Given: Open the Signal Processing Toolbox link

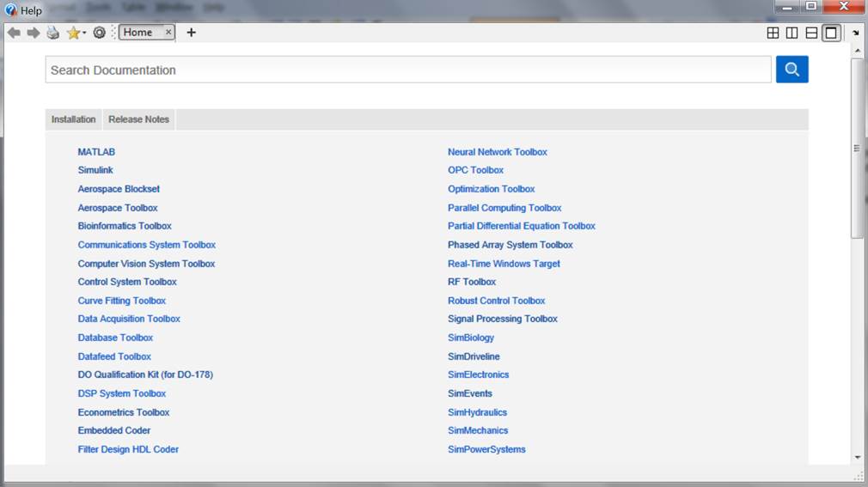Looking at the screenshot, I should 503,319.
